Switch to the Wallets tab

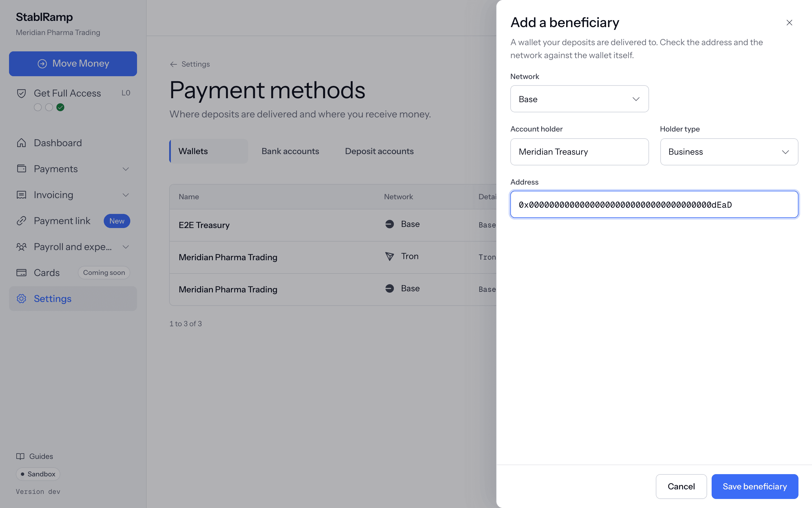coord(209,151)
